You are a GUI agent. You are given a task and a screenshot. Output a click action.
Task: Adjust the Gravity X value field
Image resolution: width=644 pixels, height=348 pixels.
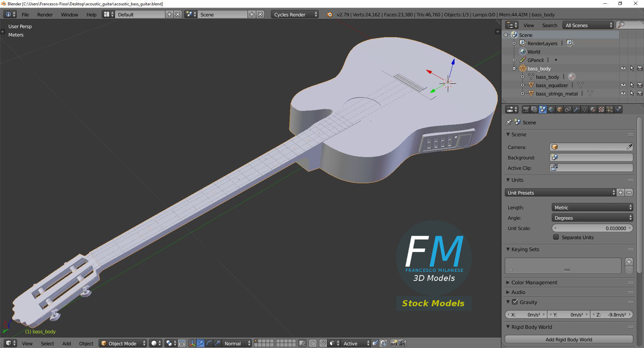point(526,315)
